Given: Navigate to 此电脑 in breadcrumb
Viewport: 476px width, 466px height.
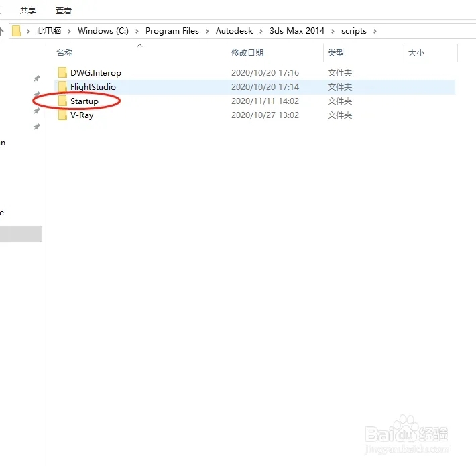Looking at the screenshot, I should pyautogui.click(x=49, y=31).
